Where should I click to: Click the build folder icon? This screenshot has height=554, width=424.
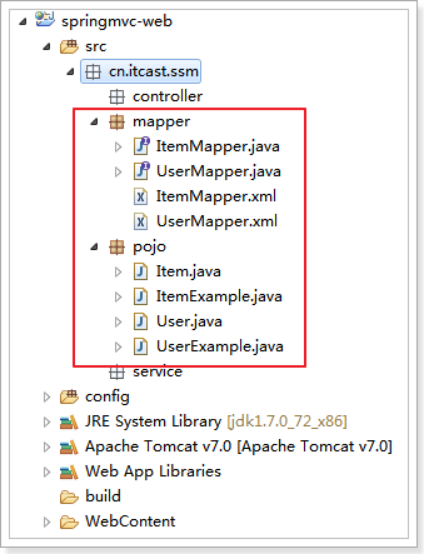(x=69, y=497)
